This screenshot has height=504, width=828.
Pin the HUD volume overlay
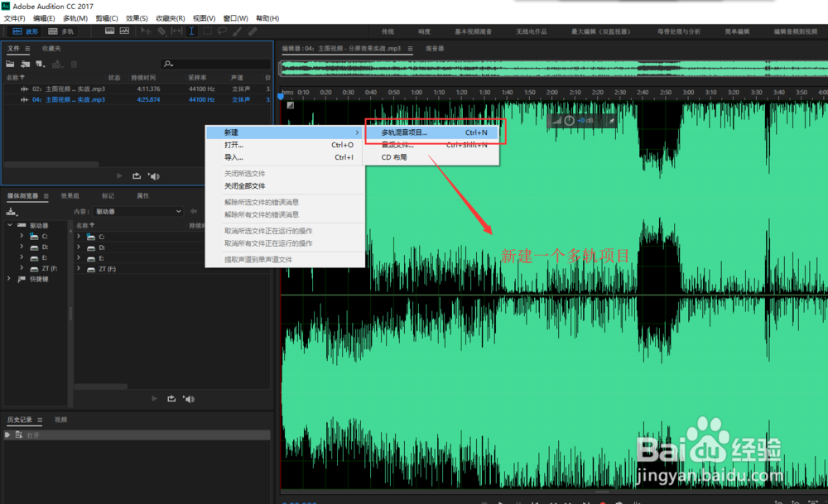coord(612,121)
